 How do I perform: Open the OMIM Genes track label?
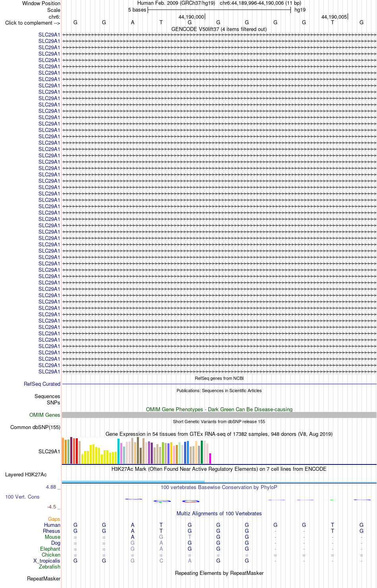(x=45, y=415)
